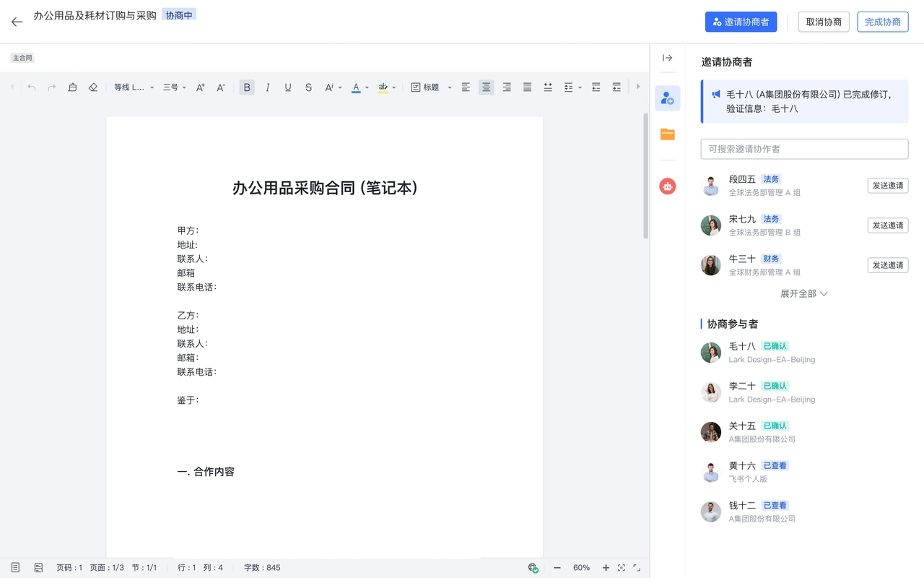Toggle italic formatting

click(268, 87)
